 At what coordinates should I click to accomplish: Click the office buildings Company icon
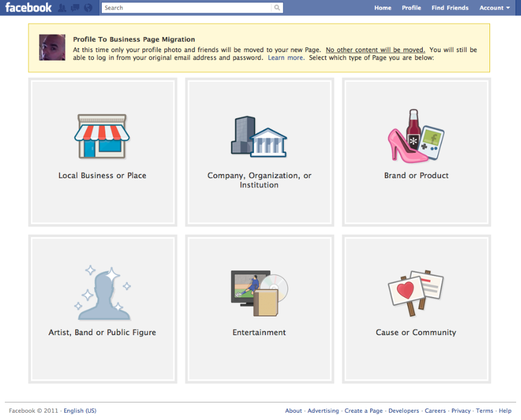click(x=259, y=136)
